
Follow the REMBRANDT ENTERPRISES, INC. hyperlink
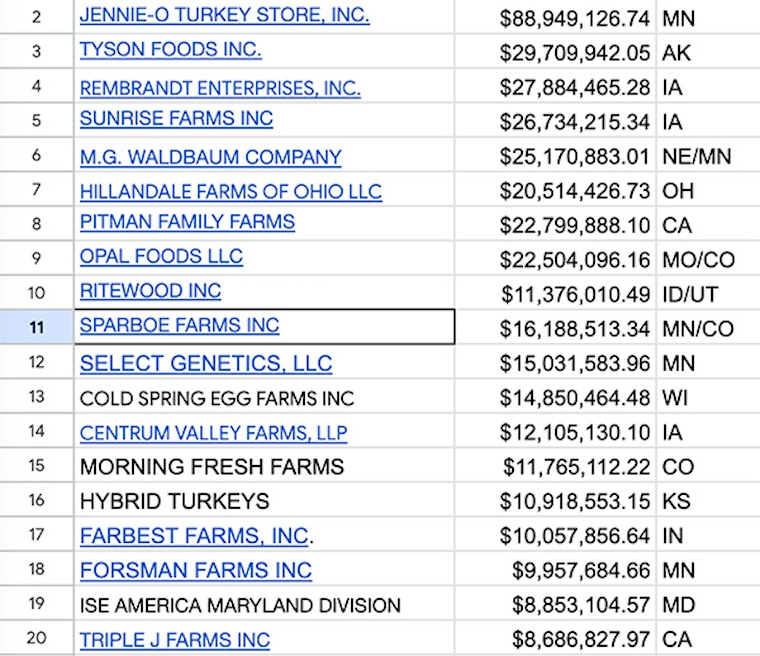click(220, 88)
